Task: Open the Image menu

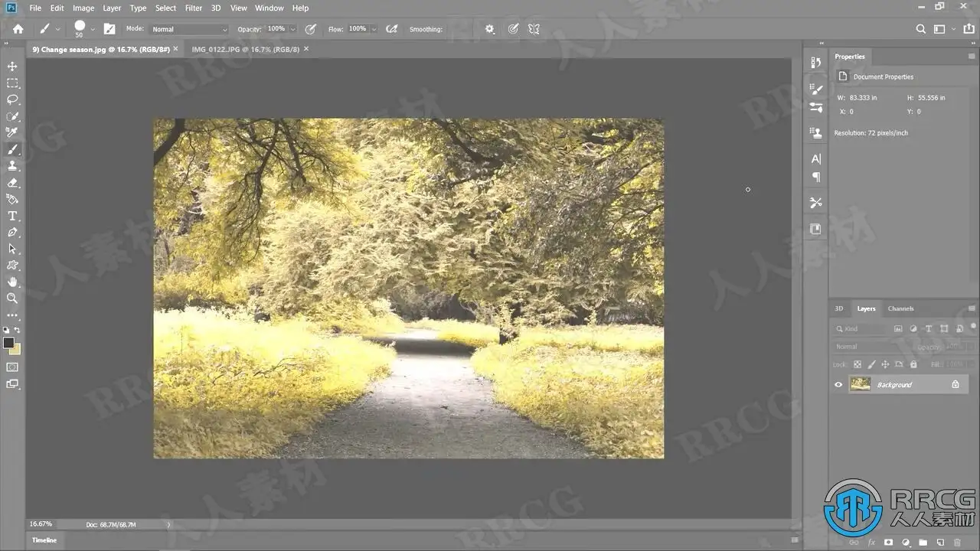Action: pyautogui.click(x=83, y=8)
